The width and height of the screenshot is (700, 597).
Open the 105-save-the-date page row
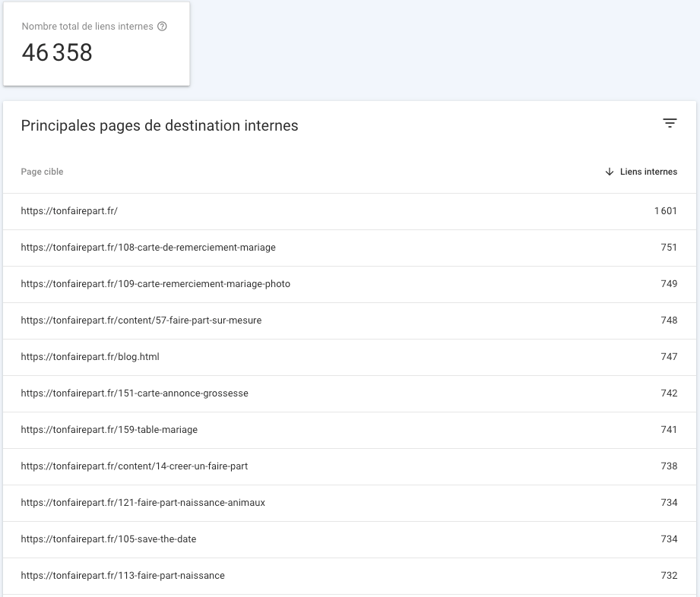click(350, 539)
